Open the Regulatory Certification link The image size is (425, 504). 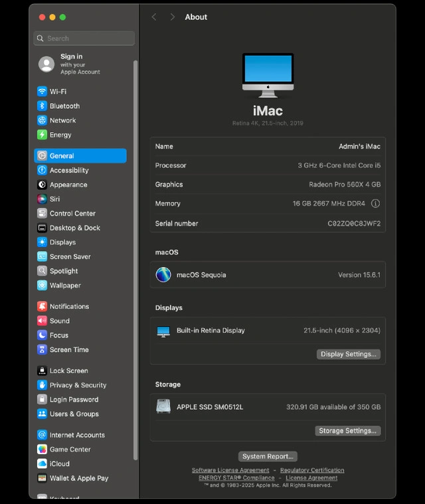pyautogui.click(x=312, y=470)
